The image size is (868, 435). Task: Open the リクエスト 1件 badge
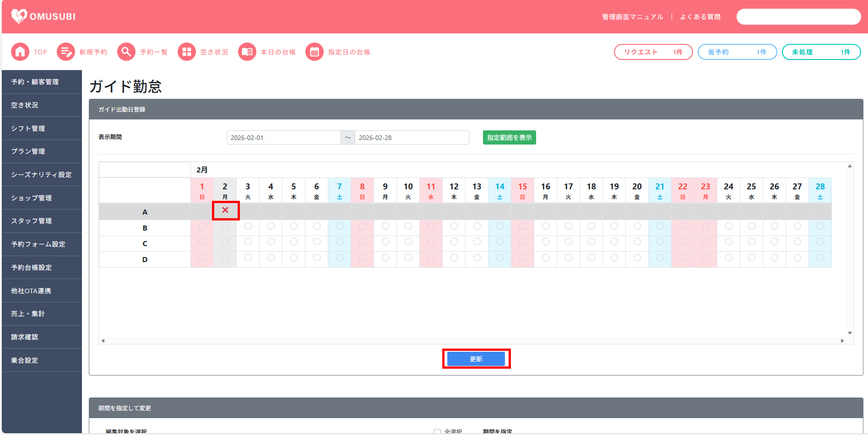tap(653, 52)
